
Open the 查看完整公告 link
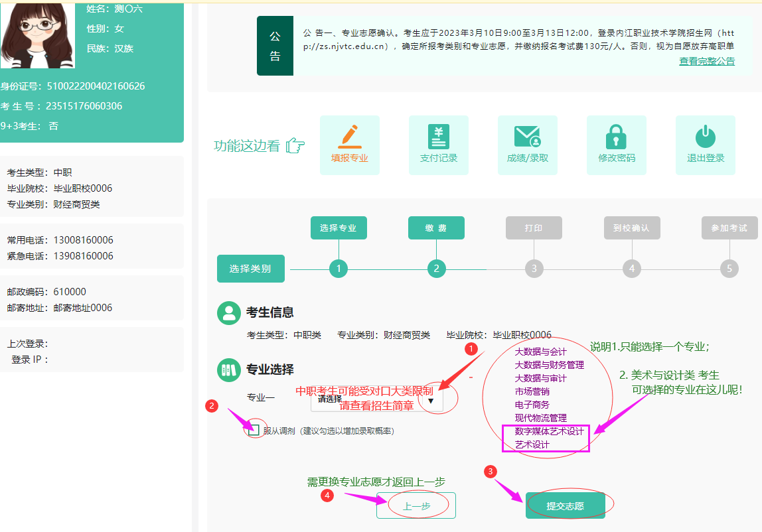point(706,61)
